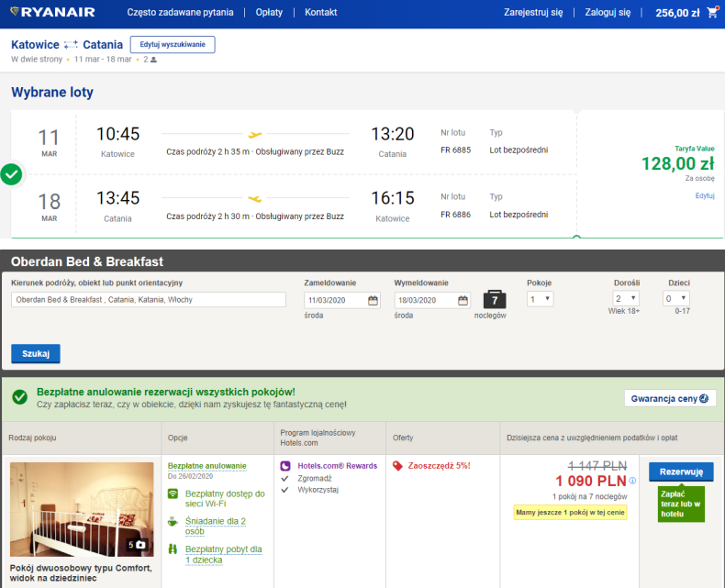Open the check-in date calendar icon
Image resolution: width=725 pixels, height=588 pixels.
click(x=373, y=301)
